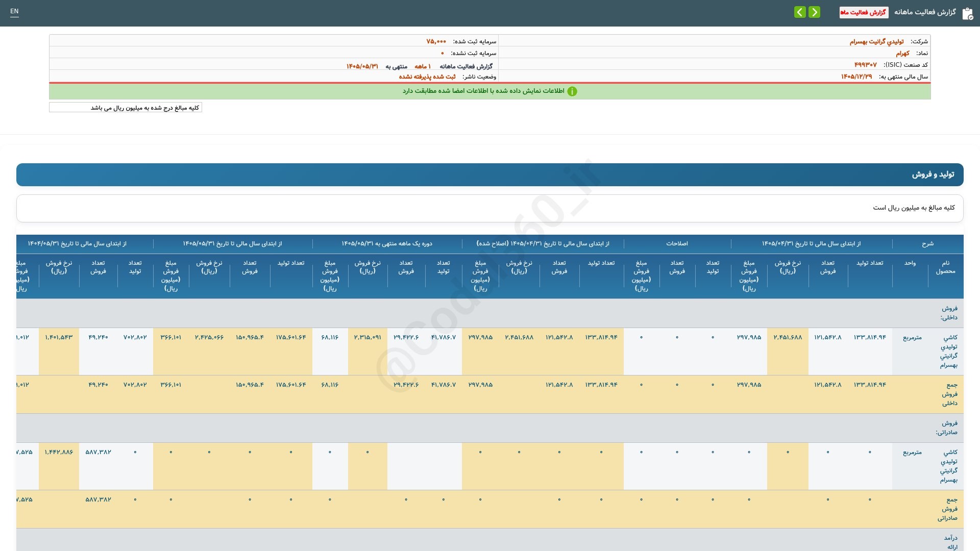Click sale rate 2,425,066 cell
This screenshot has height=551, width=980.
[209, 338]
